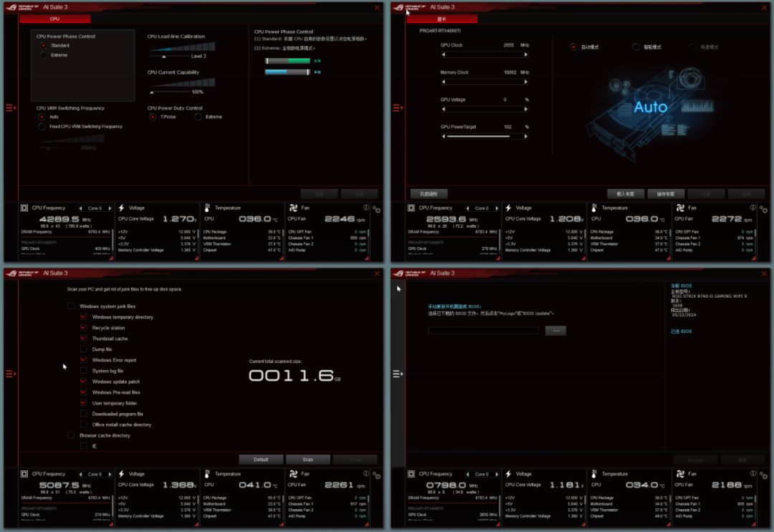Increase GPU Clock with the right arrow
Screen dimensions: 774x532
coord(526,54)
